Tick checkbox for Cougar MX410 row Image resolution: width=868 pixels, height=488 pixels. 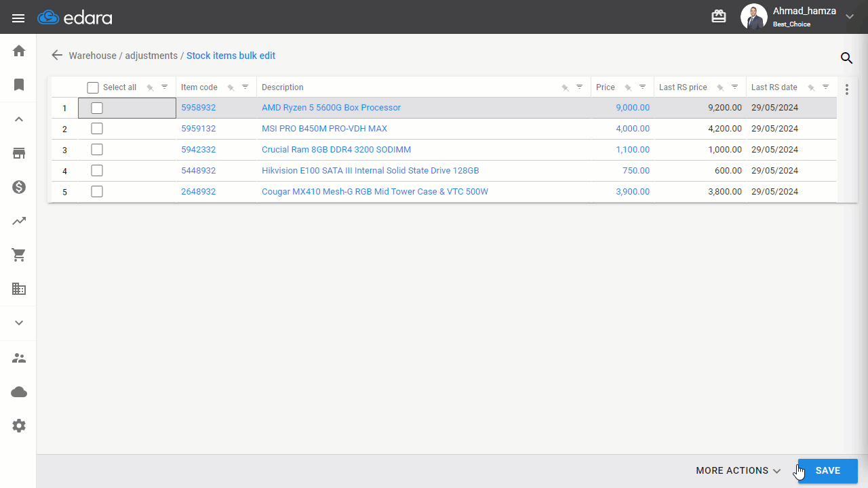point(97,192)
